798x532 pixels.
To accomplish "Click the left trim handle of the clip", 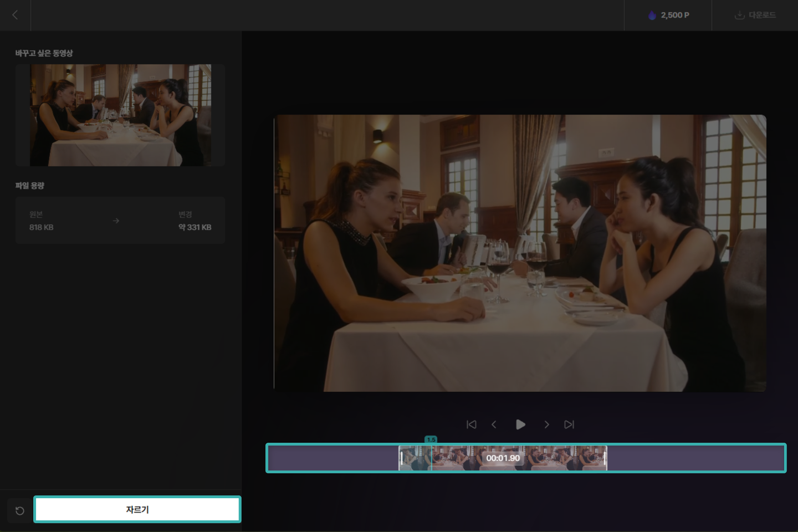I will (402, 458).
